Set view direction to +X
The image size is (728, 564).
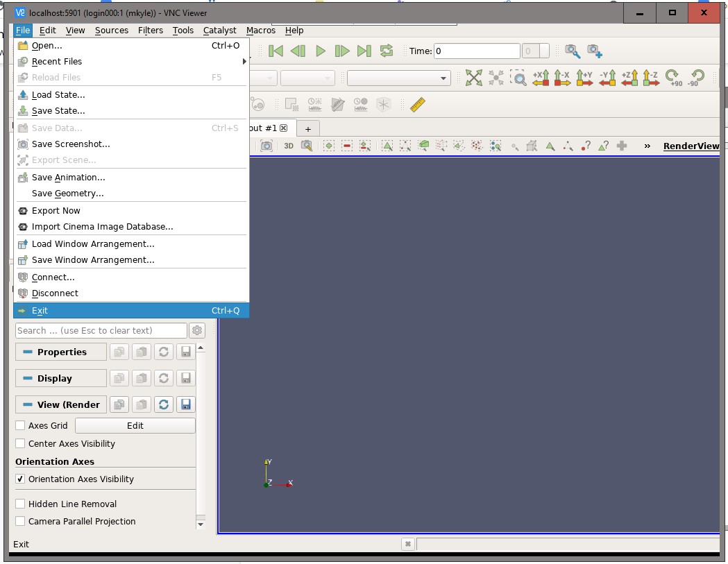tap(541, 78)
